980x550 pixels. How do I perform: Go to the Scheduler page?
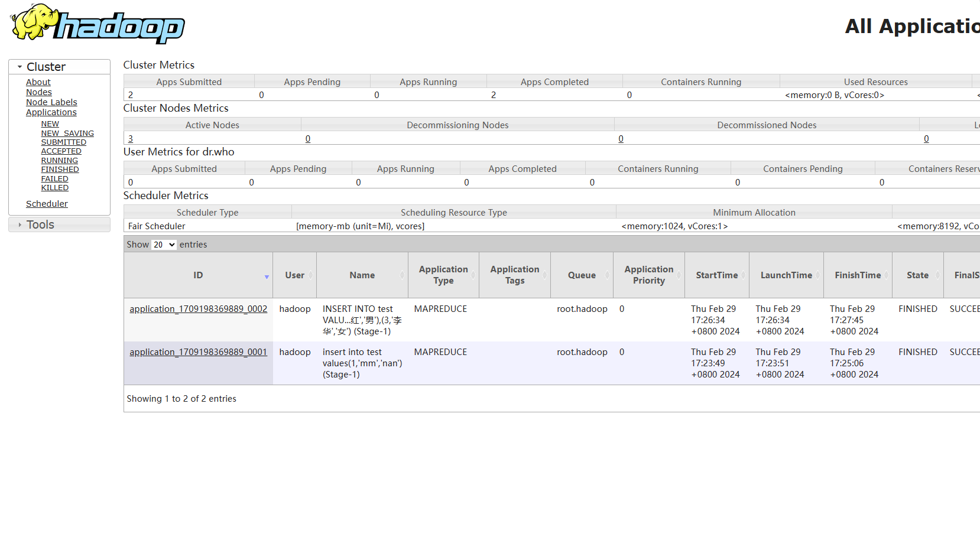tap(47, 204)
